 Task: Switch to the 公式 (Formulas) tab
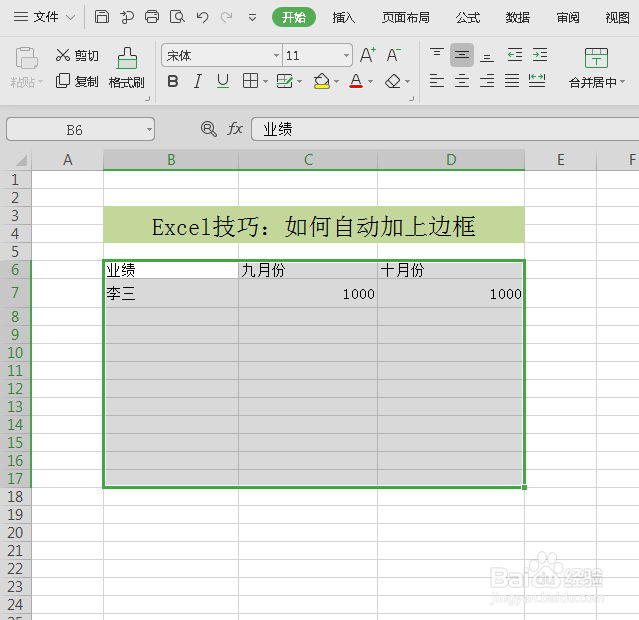pyautogui.click(x=468, y=17)
